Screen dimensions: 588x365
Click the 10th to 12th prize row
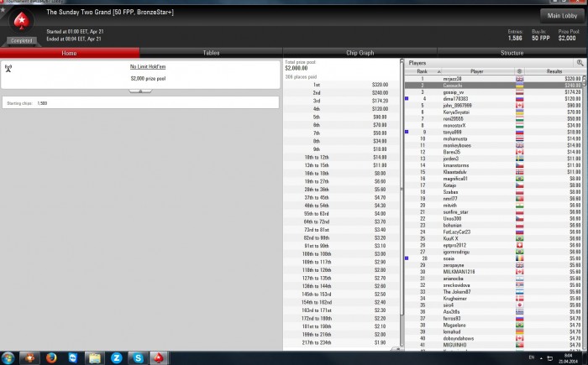pyautogui.click(x=341, y=158)
